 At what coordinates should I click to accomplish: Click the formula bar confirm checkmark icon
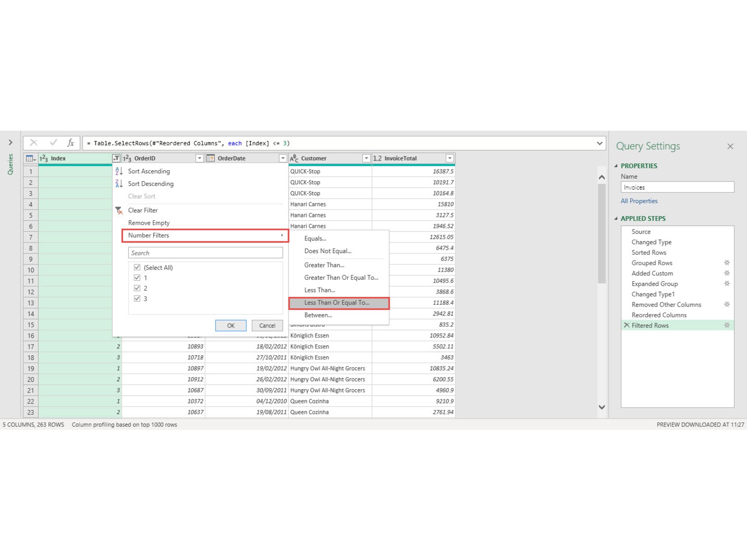point(53,143)
